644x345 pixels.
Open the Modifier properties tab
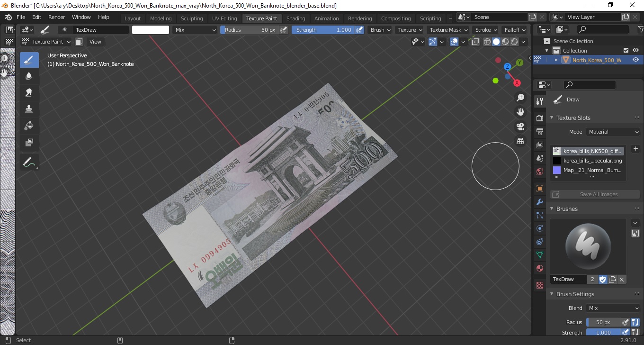click(539, 202)
